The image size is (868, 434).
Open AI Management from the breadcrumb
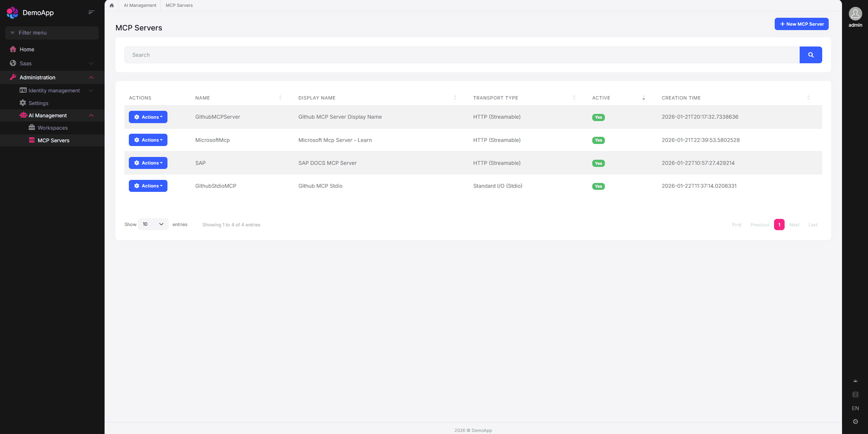click(140, 5)
